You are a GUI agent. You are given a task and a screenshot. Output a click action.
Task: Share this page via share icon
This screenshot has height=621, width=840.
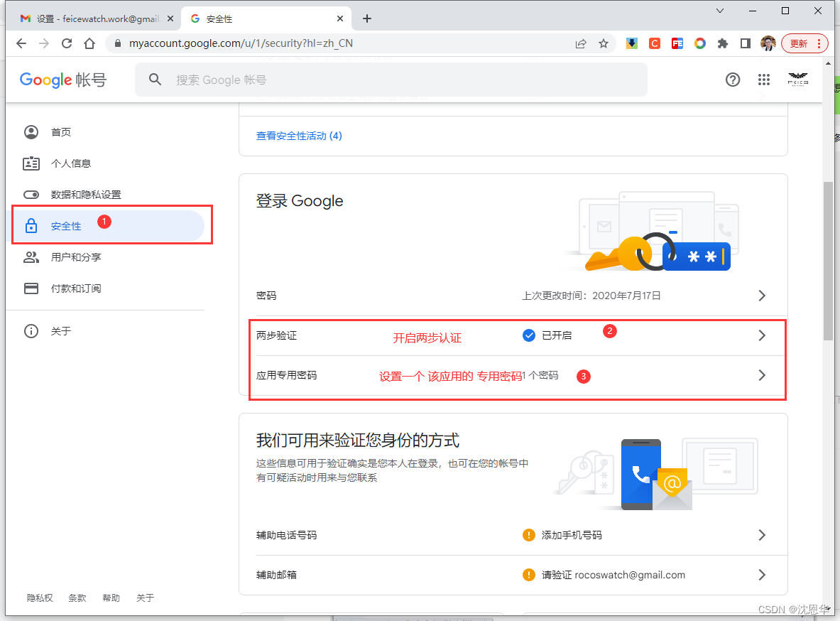pyautogui.click(x=581, y=43)
